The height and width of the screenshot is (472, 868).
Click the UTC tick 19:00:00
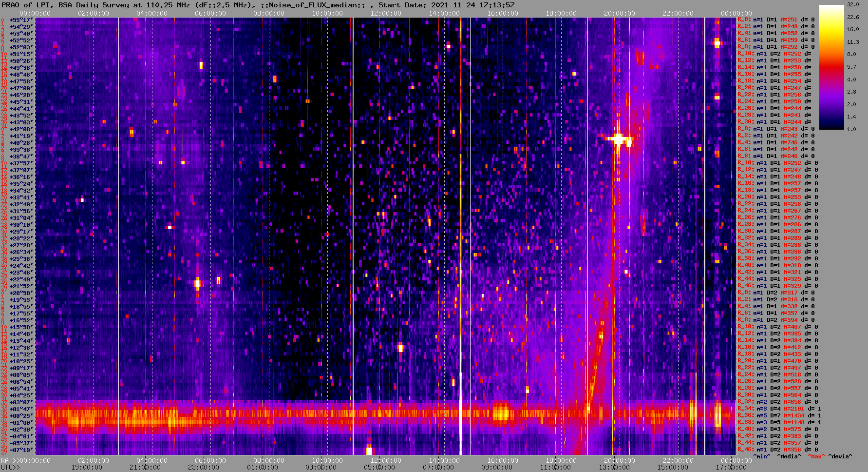click(x=87, y=467)
